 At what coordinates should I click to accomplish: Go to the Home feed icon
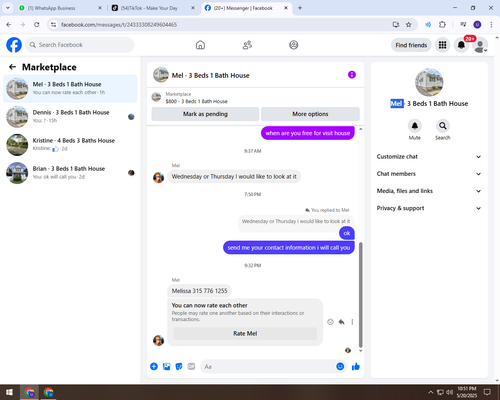coord(200,45)
